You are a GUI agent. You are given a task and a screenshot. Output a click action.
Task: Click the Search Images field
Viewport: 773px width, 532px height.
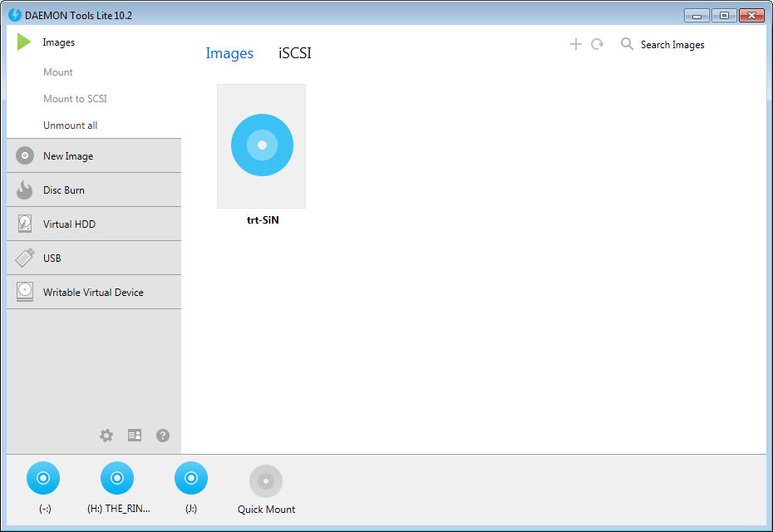[672, 44]
